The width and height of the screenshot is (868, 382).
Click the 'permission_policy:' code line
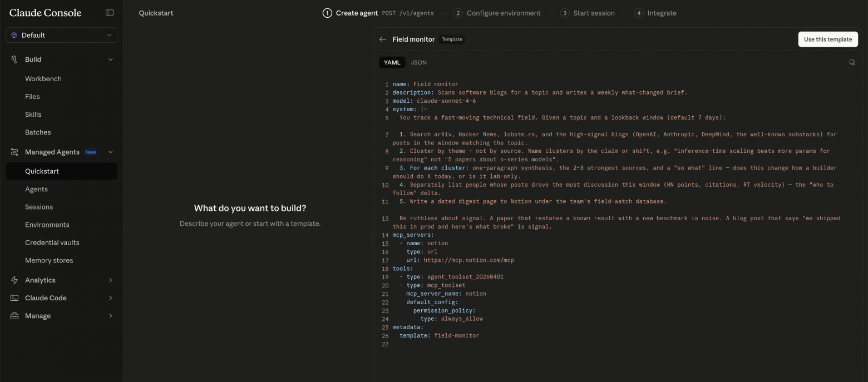point(444,311)
